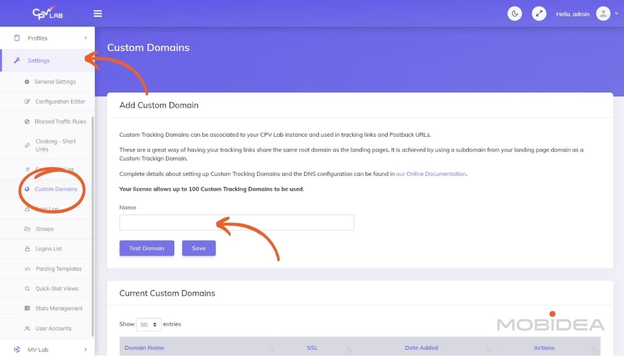Click the Quick-Stat Views search icon
This screenshot has height=364, width=624.
click(28, 289)
